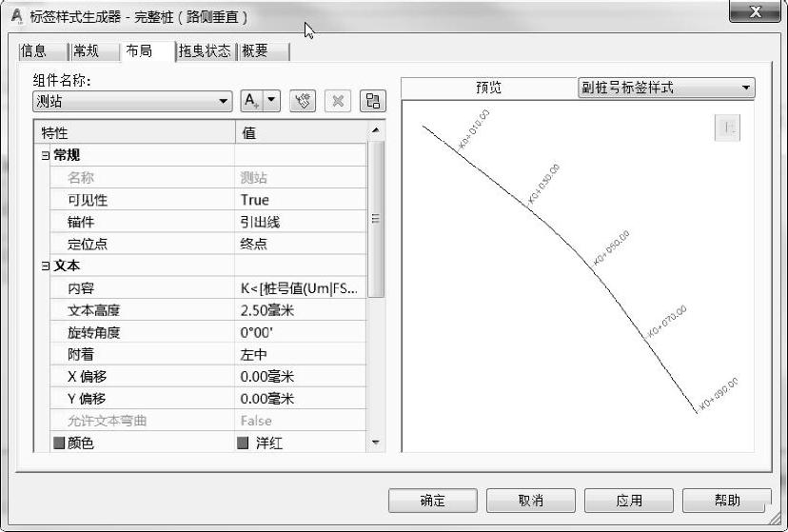
Task: Open the 拖曳状态 tab
Action: (206, 51)
